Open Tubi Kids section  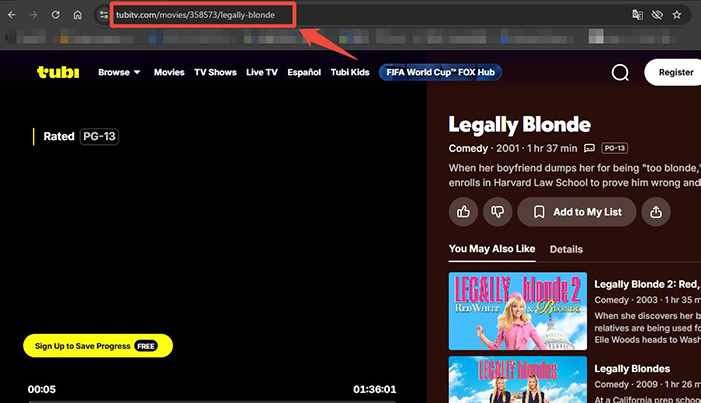pos(350,72)
